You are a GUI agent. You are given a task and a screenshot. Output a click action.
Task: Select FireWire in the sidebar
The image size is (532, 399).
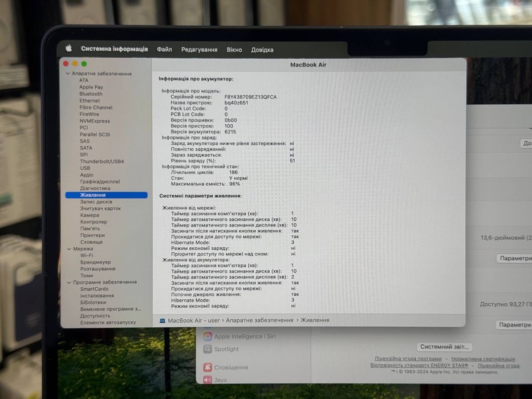[x=90, y=115]
